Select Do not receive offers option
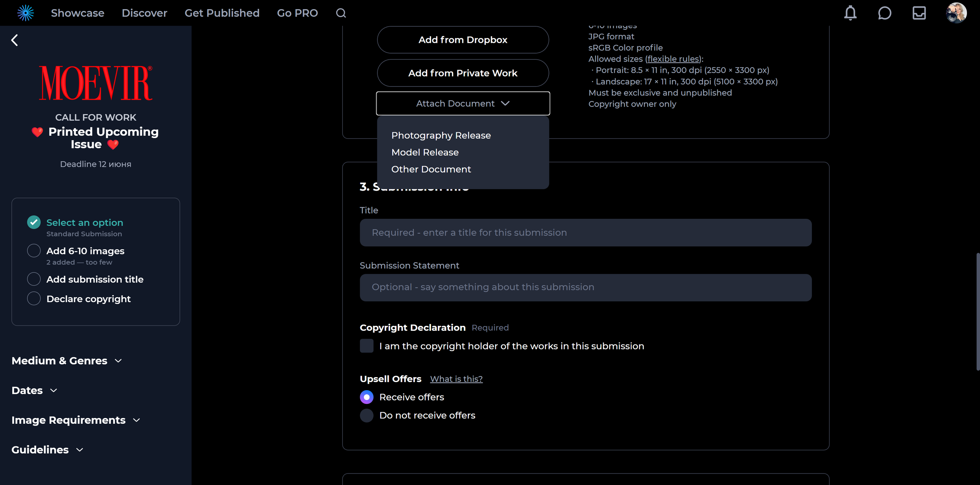 [x=366, y=415]
